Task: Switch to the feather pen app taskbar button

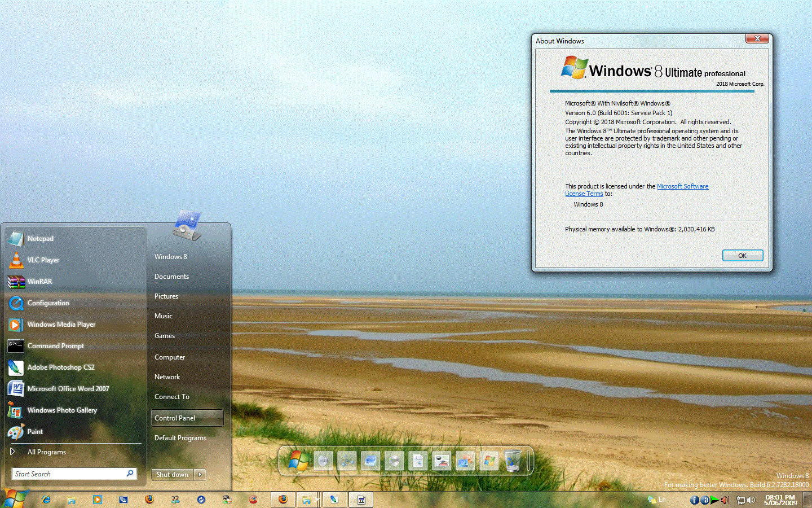Action: [334, 500]
